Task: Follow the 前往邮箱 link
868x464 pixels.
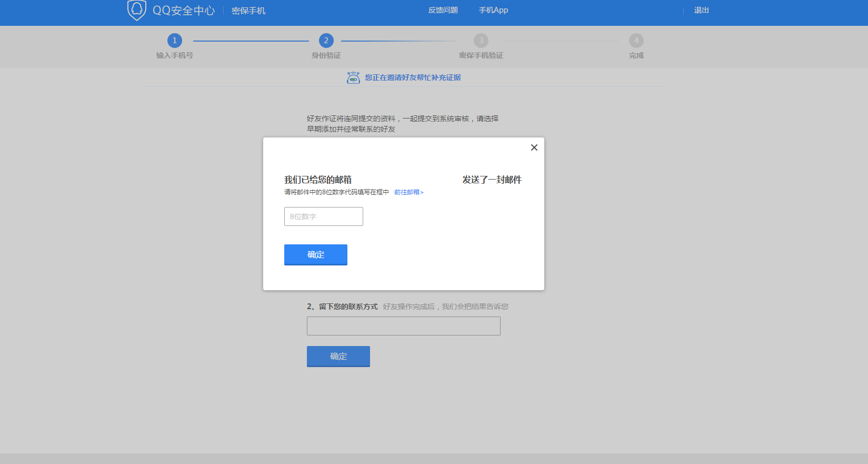Action: pyautogui.click(x=409, y=192)
